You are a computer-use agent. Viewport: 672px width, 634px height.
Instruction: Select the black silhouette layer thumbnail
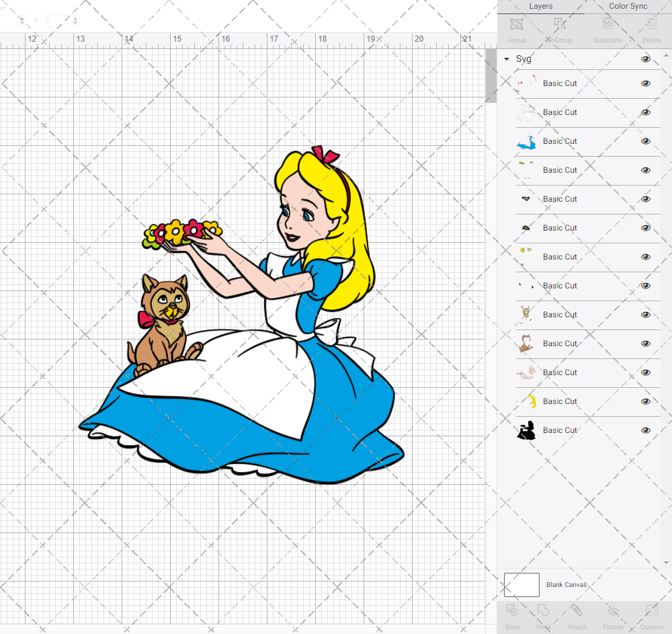pyautogui.click(x=526, y=430)
